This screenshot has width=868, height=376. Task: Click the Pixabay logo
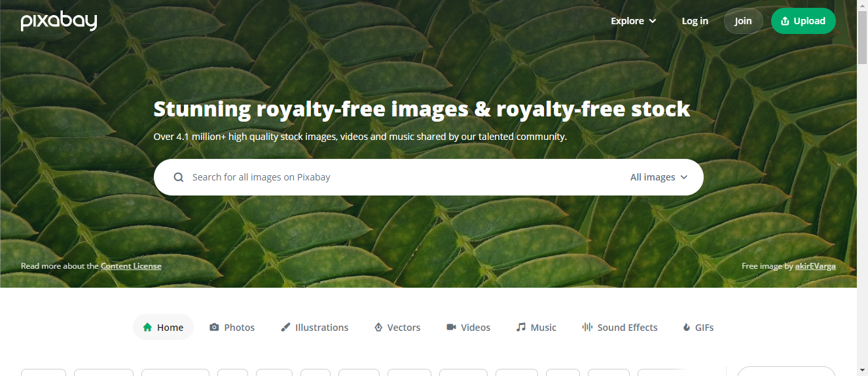pyautogui.click(x=59, y=21)
